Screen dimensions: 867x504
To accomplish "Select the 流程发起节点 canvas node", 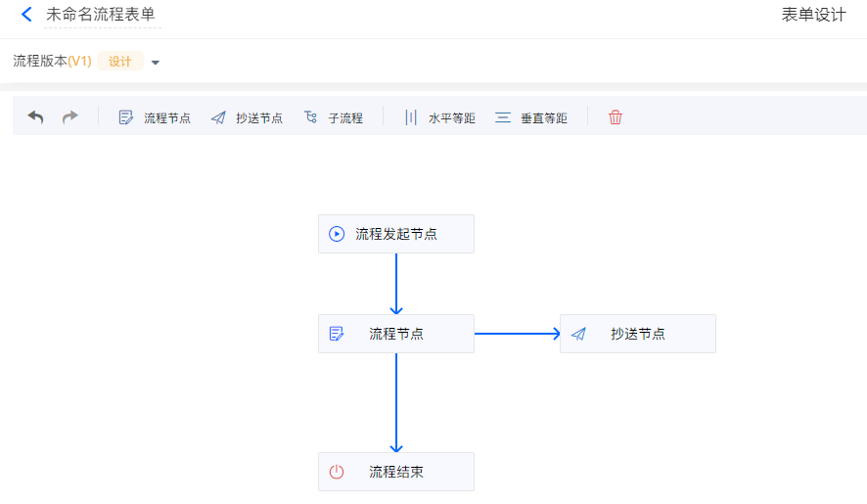I will [396, 234].
